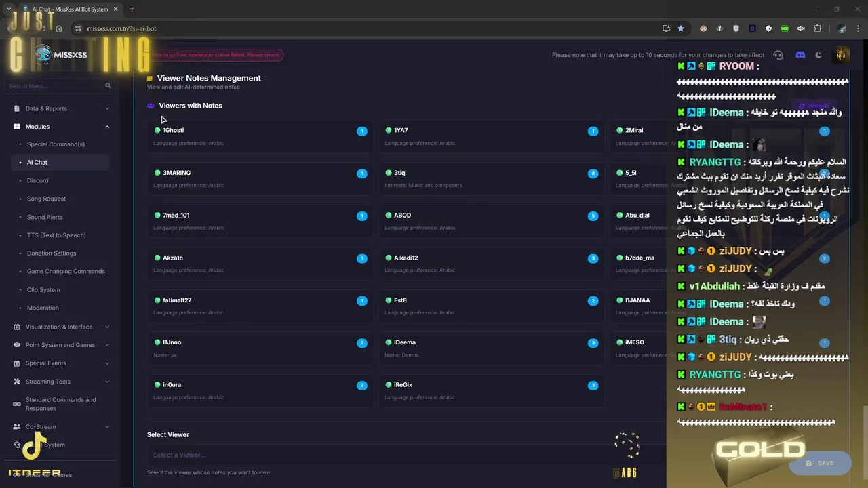Open the Select a viewer dropdown
The width and height of the screenshot is (868, 488).
click(380, 455)
